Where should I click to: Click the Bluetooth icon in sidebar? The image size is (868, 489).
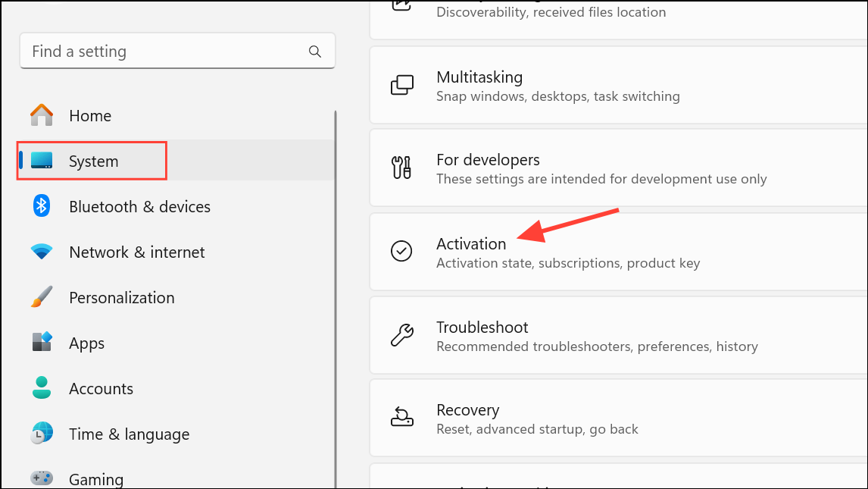[42, 206]
